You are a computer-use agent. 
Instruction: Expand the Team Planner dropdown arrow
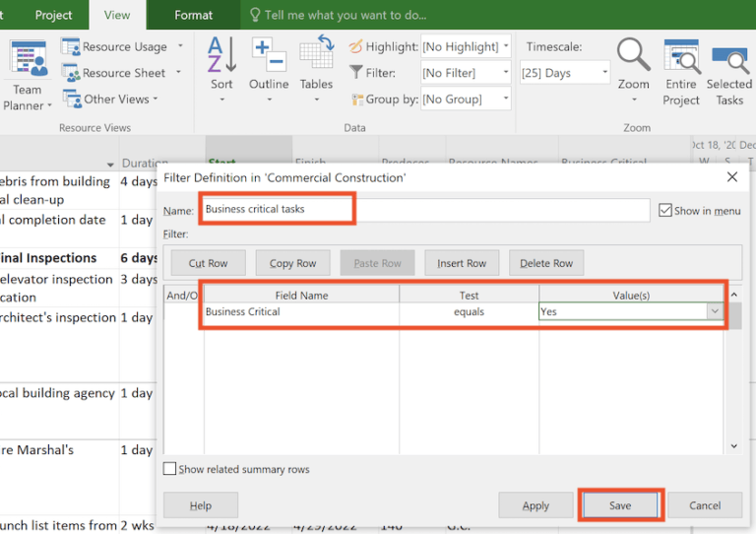49,105
